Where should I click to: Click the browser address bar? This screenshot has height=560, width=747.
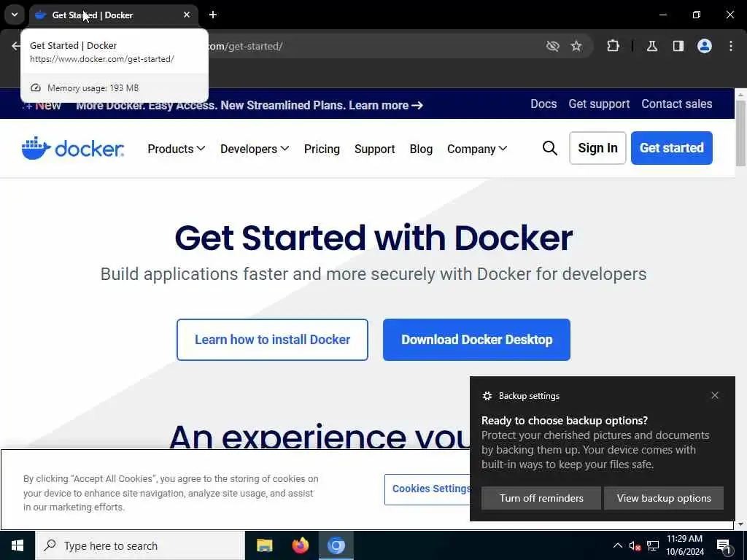371,46
